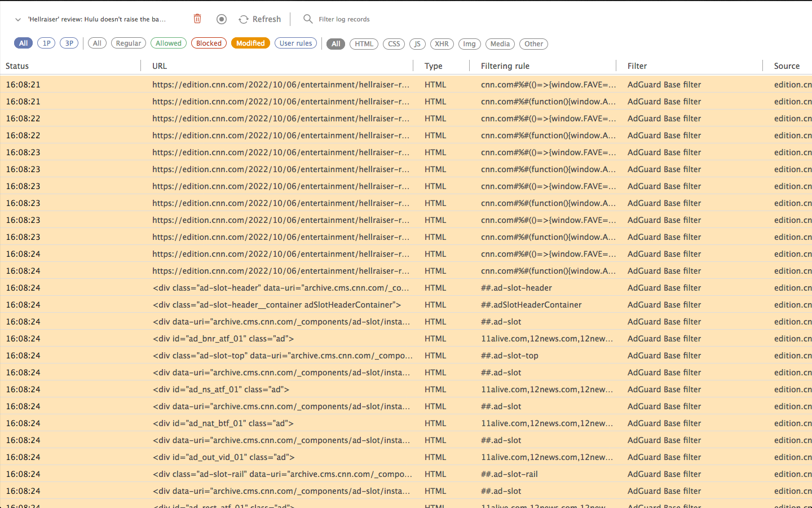Click the ##.ad-slot-top filtering rule
The image size is (812, 508).
[510, 355]
